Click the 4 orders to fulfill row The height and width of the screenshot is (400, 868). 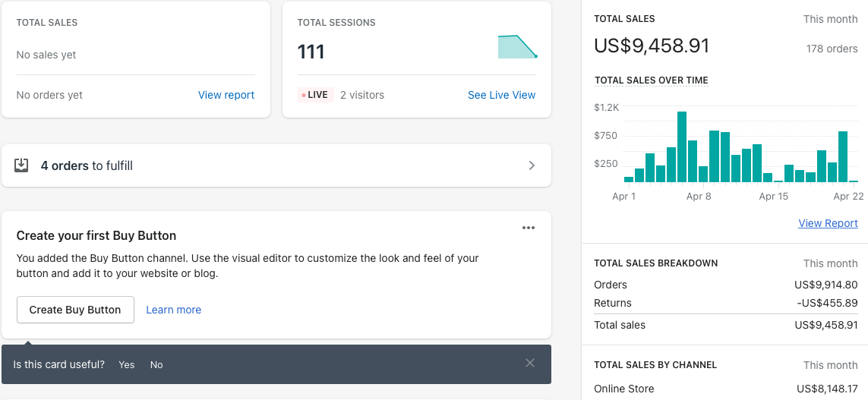coord(276,165)
